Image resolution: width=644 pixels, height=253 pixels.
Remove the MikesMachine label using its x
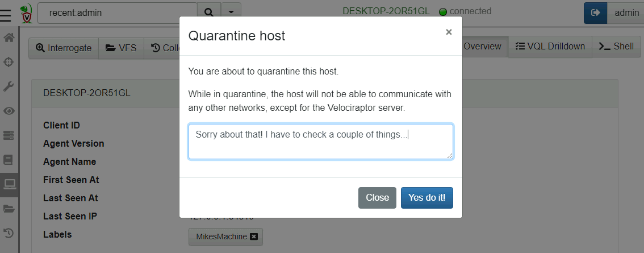(x=254, y=237)
